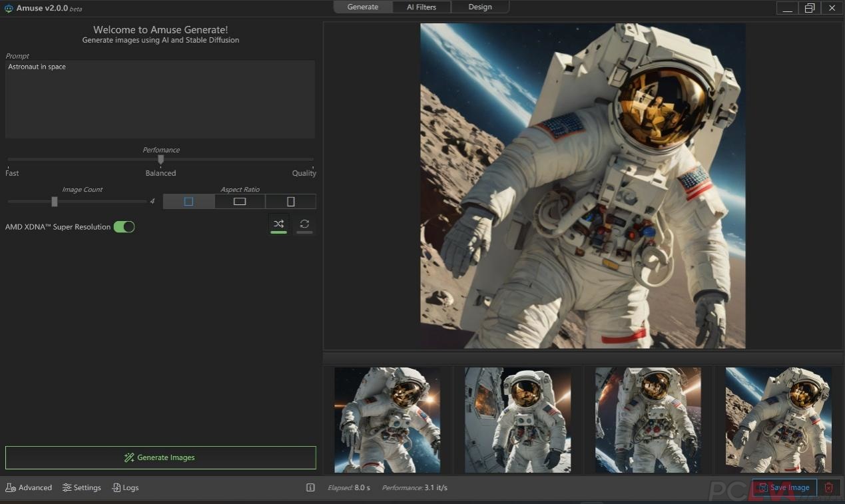The image size is (845, 504).
Task: Select the second astronaut thumbnail
Action: coord(517,419)
